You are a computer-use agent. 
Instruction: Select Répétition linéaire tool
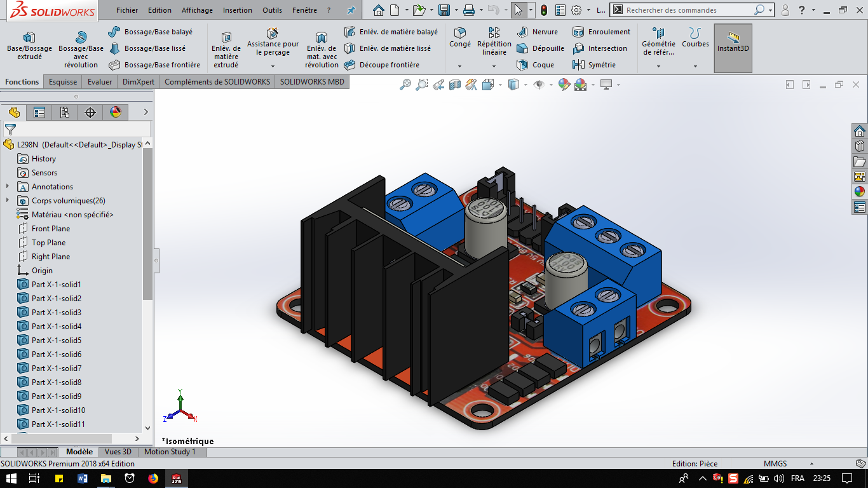coord(494,42)
